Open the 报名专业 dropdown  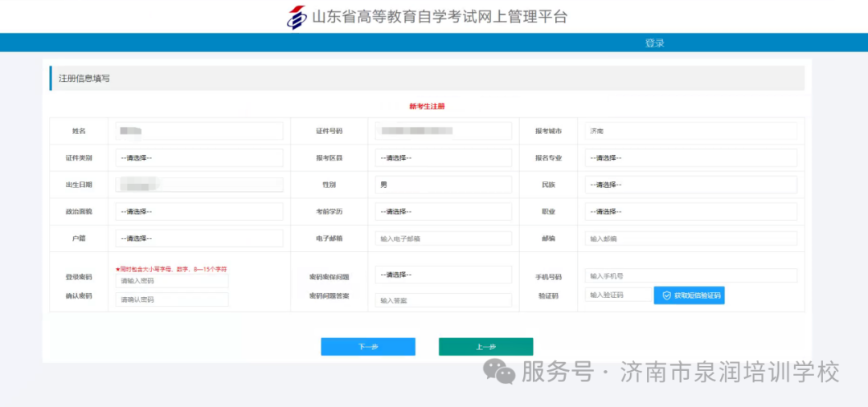pyautogui.click(x=691, y=157)
